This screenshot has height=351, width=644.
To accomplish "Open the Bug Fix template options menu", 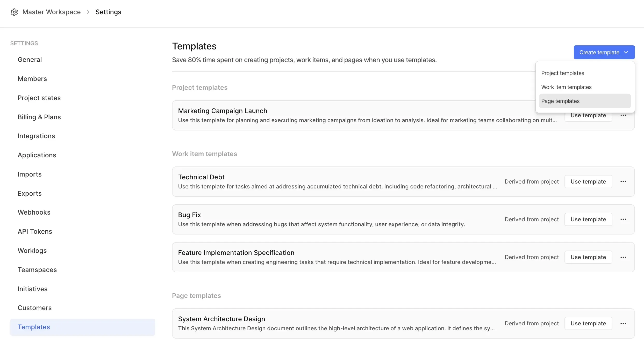I will (623, 219).
